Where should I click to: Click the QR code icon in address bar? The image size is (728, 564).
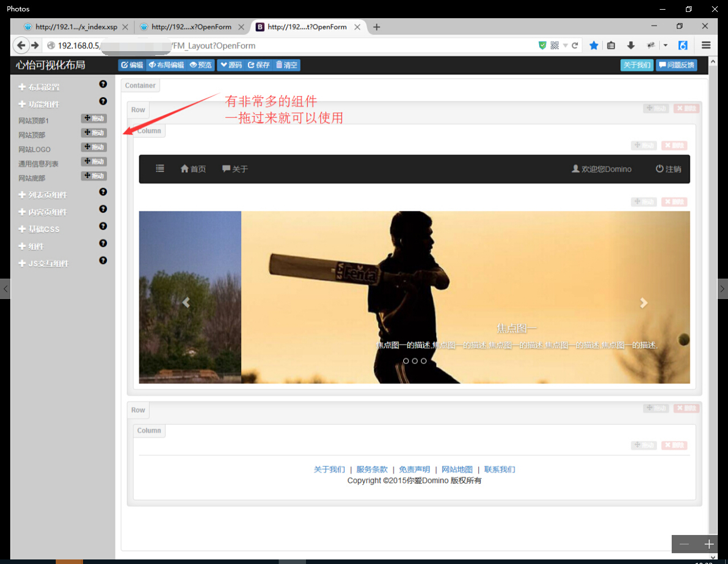click(x=555, y=45)
